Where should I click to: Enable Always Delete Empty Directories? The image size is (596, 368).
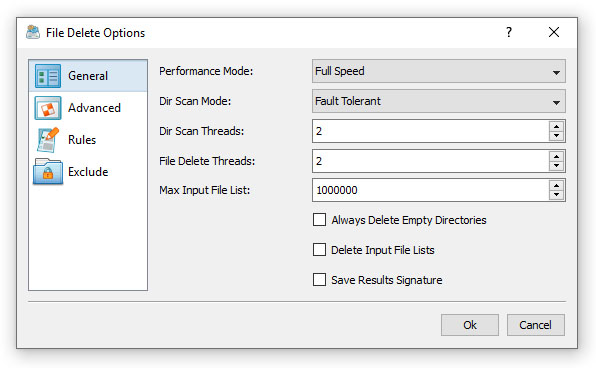pos(319,220)
